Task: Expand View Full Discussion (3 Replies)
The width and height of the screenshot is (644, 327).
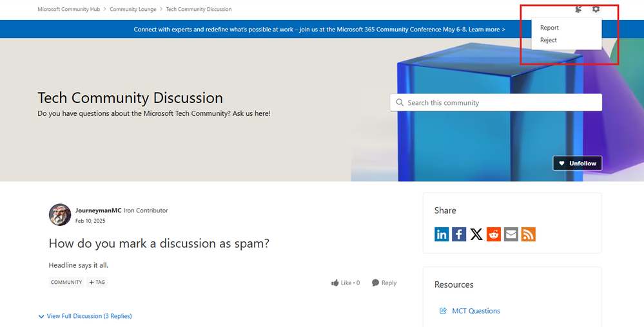Action: tap(85, 316)
